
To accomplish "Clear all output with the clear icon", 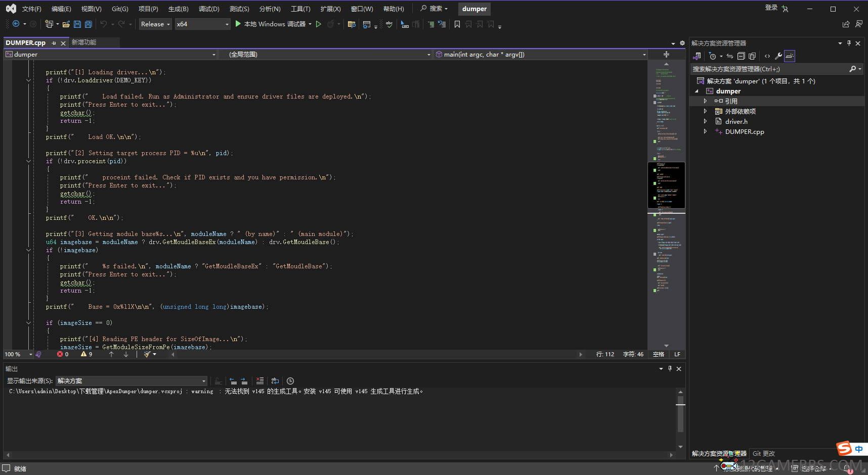I will (259, 381).
